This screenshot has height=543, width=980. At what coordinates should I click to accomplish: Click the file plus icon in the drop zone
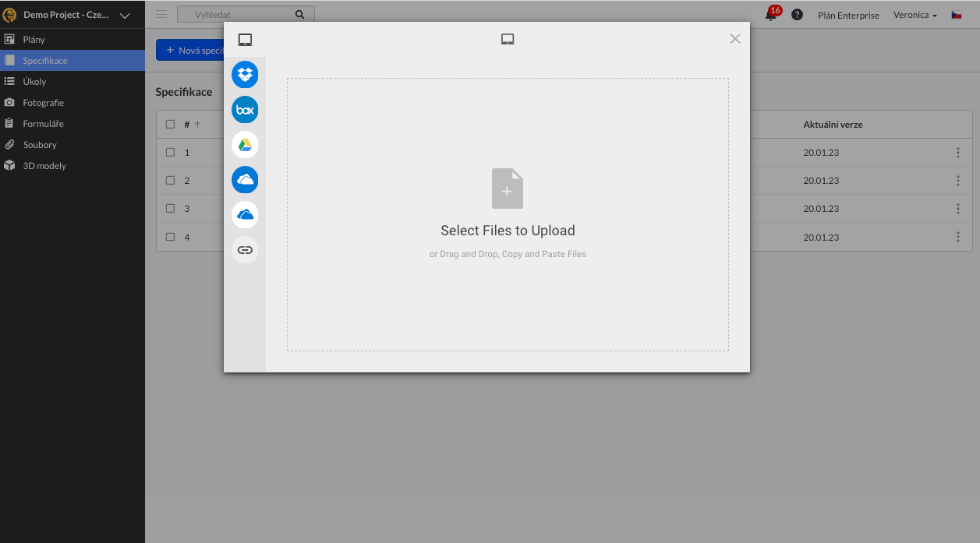click(508, 189)
